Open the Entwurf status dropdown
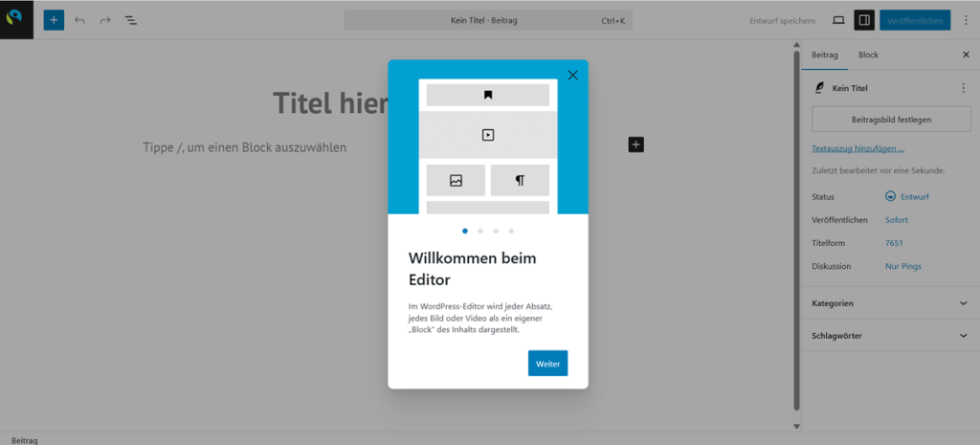The height and width of the screenshot is (445, 980). 907,196
